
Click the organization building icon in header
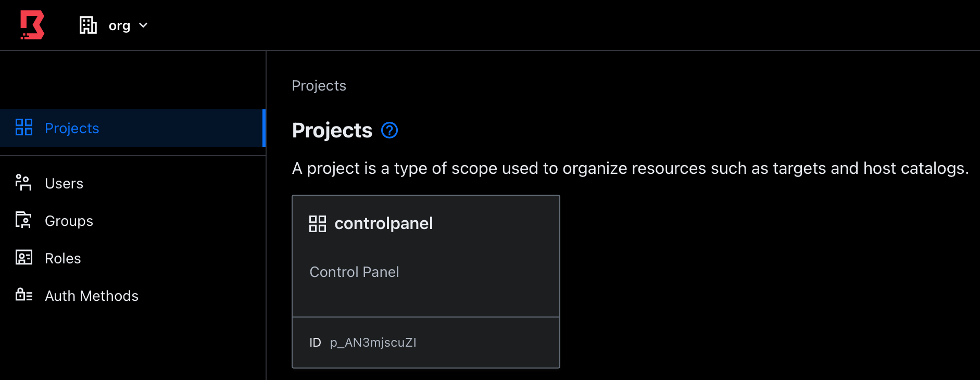pos(88,24)
